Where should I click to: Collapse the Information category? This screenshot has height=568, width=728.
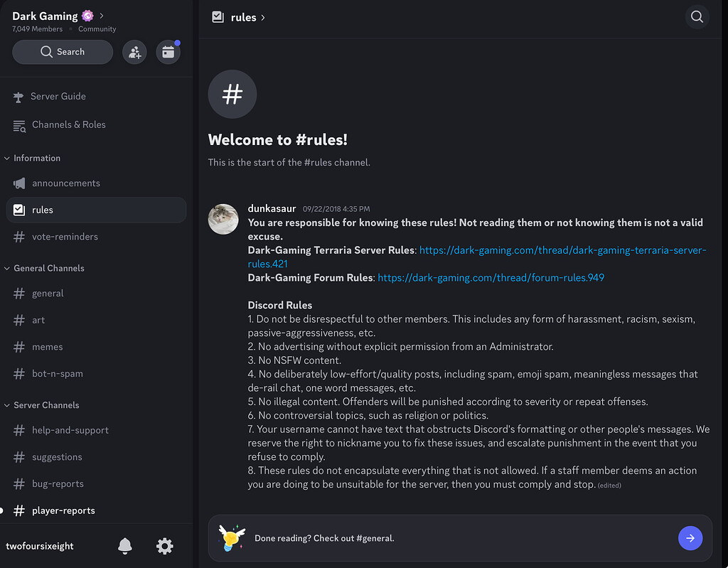click(x=36, y=158)
